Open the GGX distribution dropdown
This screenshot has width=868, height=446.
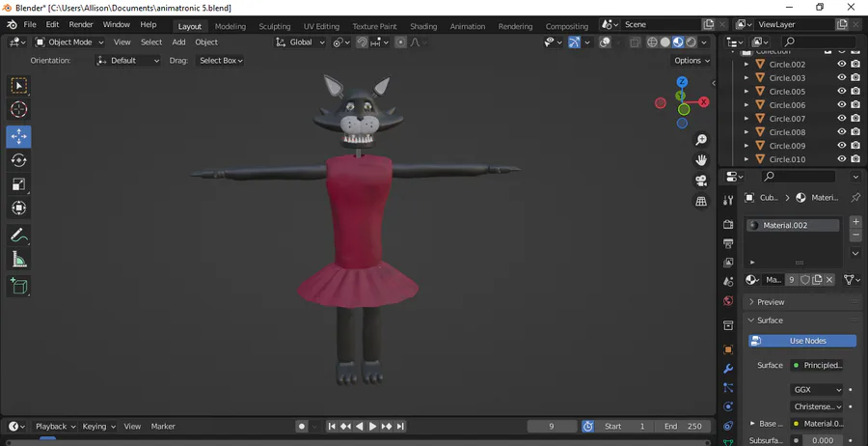tap(817, 389)
